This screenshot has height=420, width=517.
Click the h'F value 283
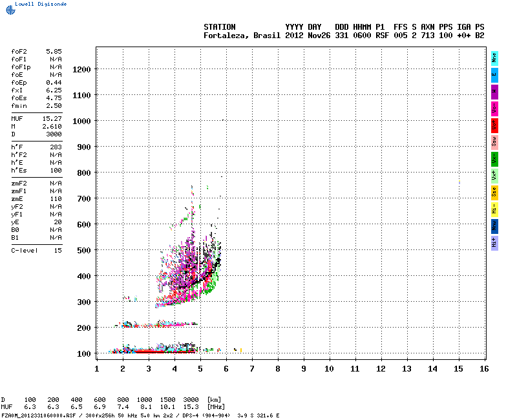56,147
